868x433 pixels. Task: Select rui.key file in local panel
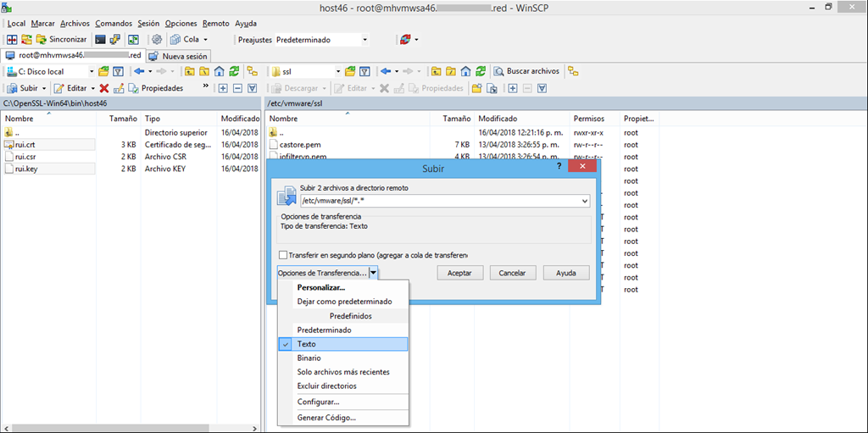[25, 169]
